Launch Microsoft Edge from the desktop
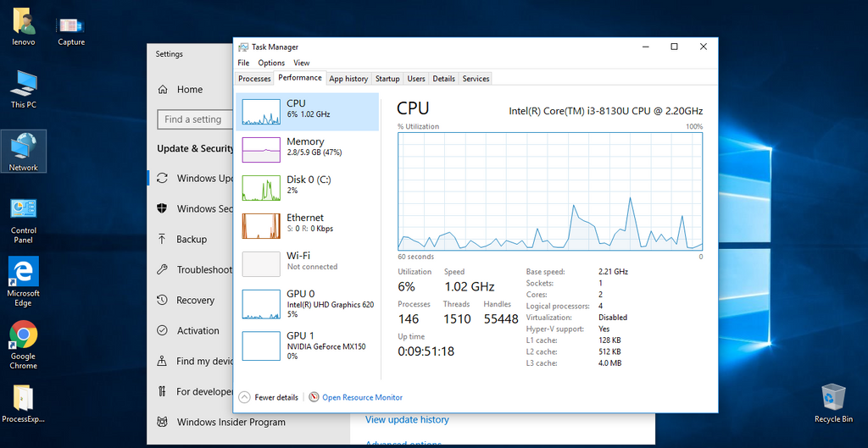Image resolution: width=868 pixels, height=448 pixels. pos(23,282)
